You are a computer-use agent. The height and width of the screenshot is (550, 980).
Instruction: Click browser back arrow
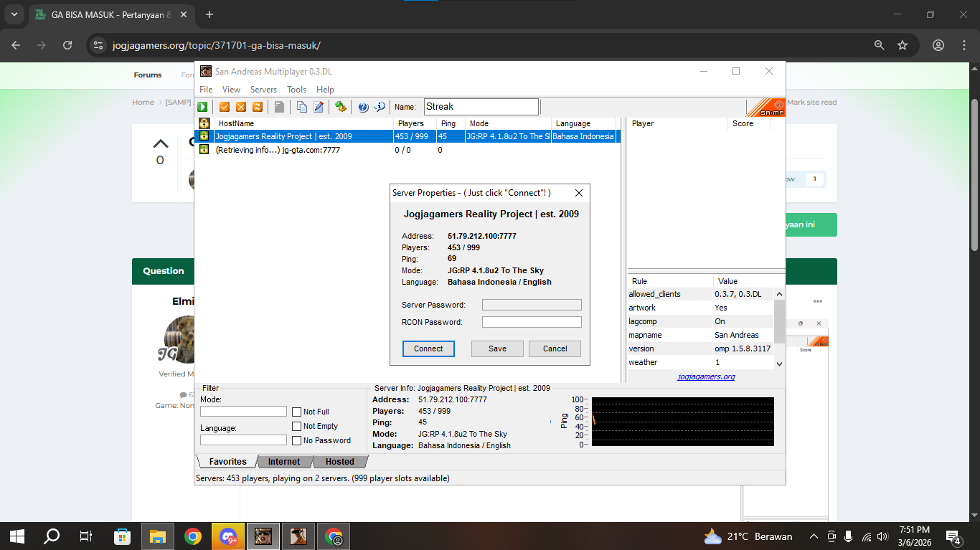[x=16, y=45]
